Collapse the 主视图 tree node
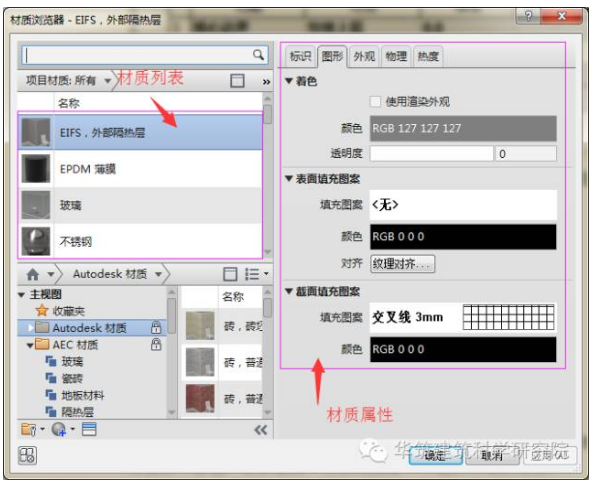The width and height of the screenshot is (595, 482). [22, 295]
